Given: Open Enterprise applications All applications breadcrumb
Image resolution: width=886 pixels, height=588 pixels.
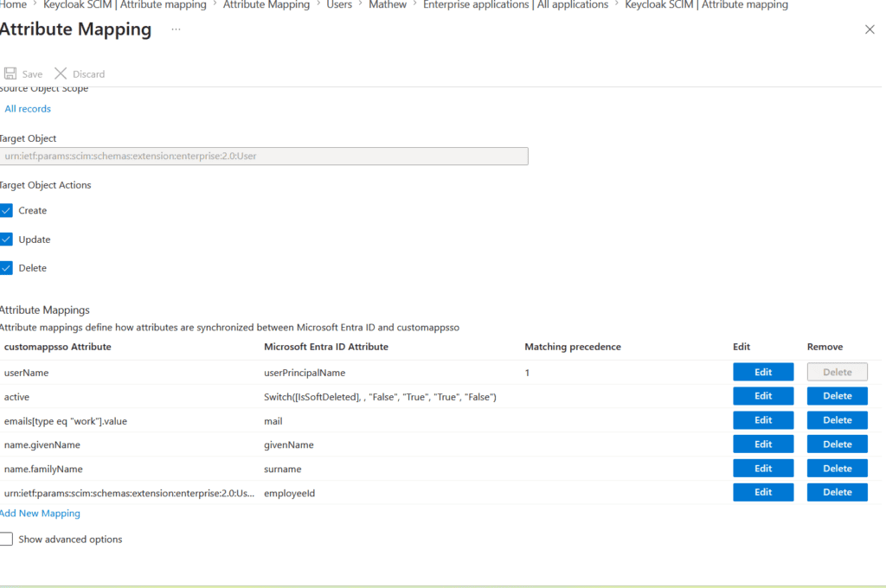Looking at the screenshot, I should click(516, 4).
